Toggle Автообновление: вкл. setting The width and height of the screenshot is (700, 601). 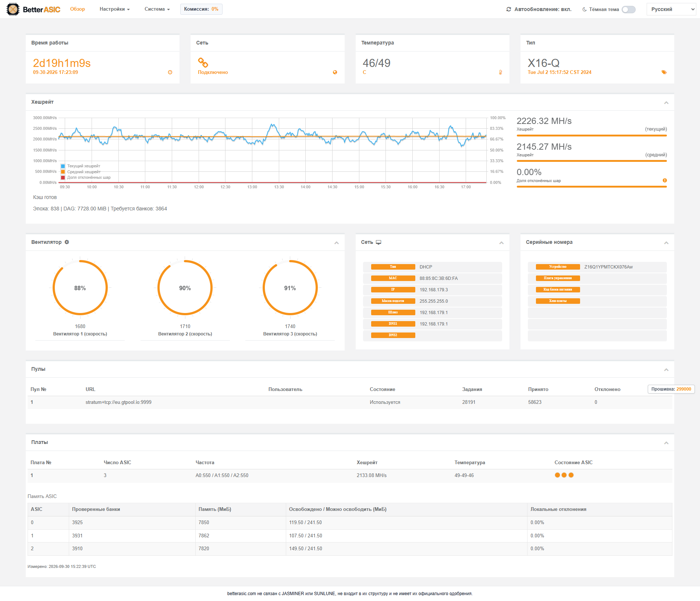click(x=539, y=9)
